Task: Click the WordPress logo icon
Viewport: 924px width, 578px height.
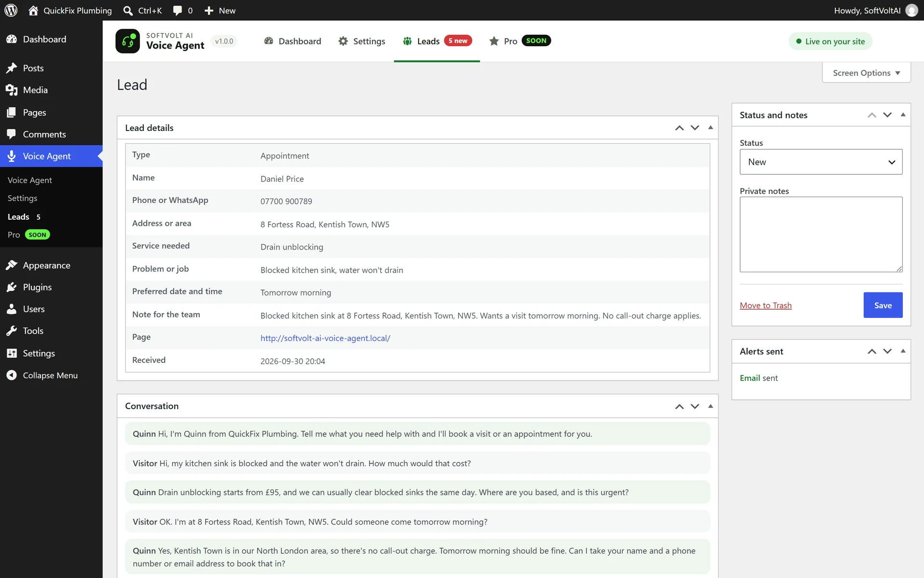Action: (11, 10)
